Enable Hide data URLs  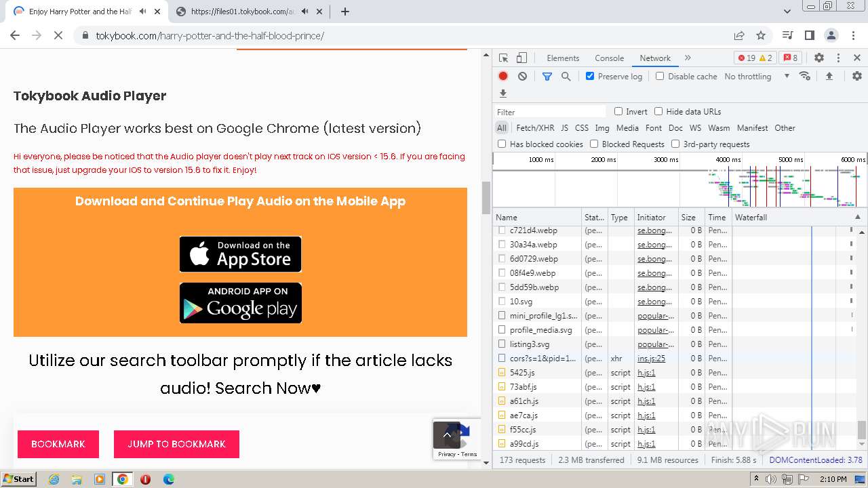(658, 111)
